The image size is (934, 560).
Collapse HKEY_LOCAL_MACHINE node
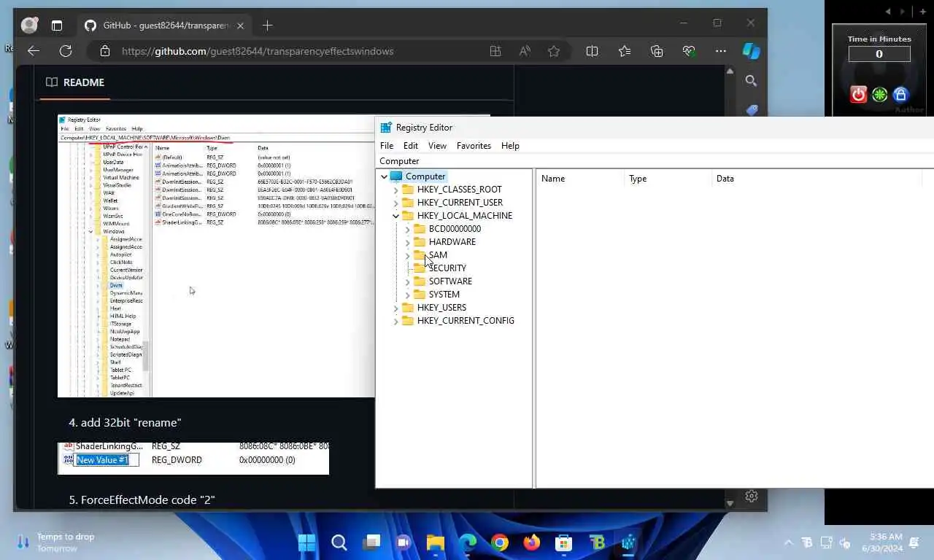point(395,216)
